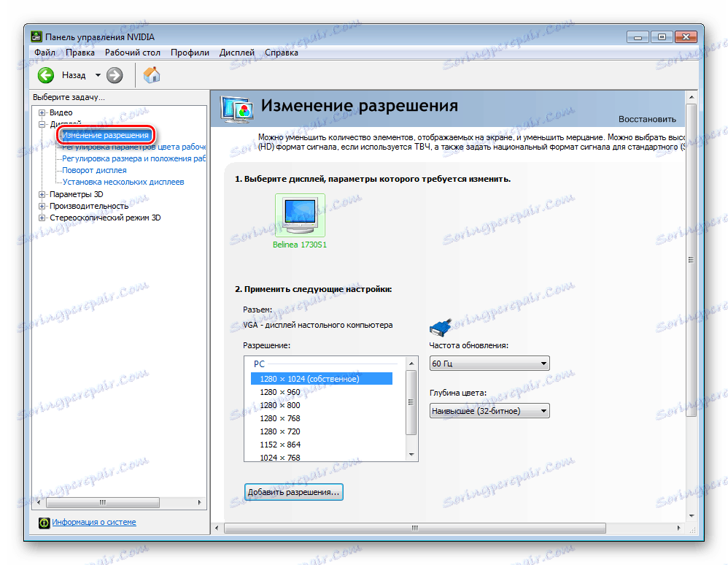This screenshot has width=728, height=565.
Task: Click the NVIDIA title bar logo icon
Action: pyautogui.click(x=36, y=36)
